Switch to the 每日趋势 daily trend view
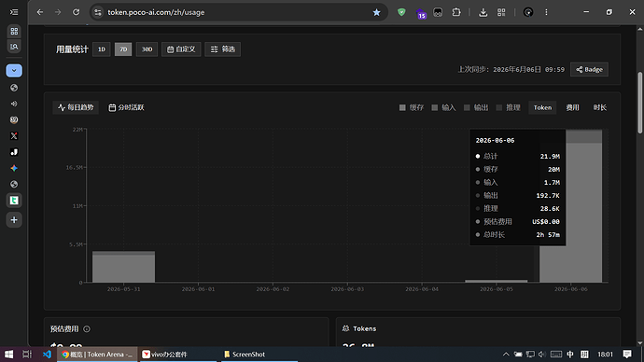 point(76,107)
